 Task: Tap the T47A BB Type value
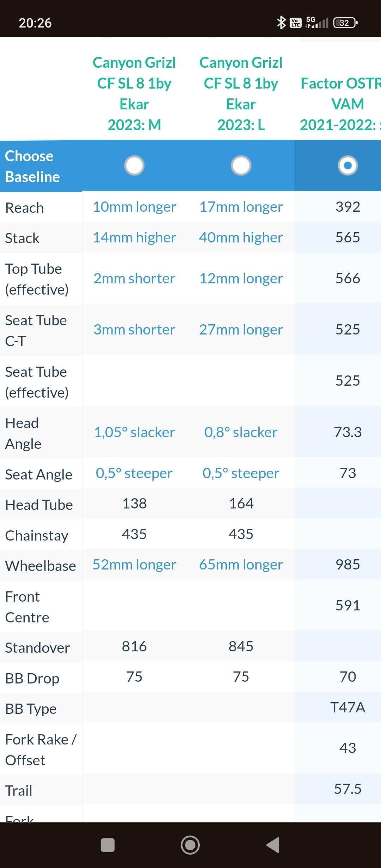pos(348,707)
